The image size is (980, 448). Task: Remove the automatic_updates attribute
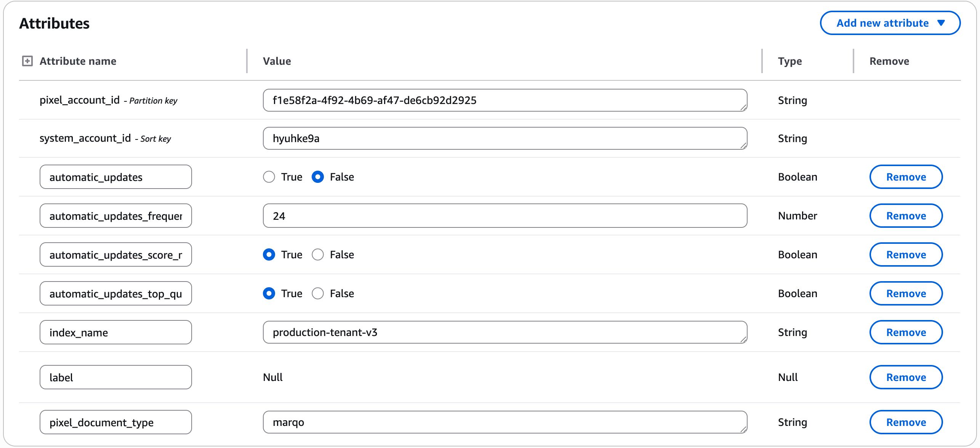(906, 177)
